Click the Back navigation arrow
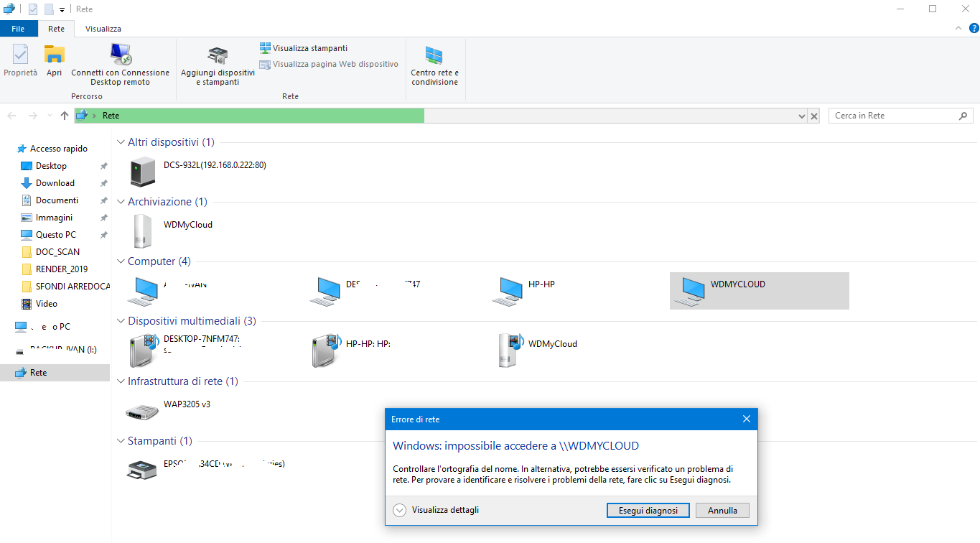This screenshot has width=980, height=543. (x=12, y=116)
